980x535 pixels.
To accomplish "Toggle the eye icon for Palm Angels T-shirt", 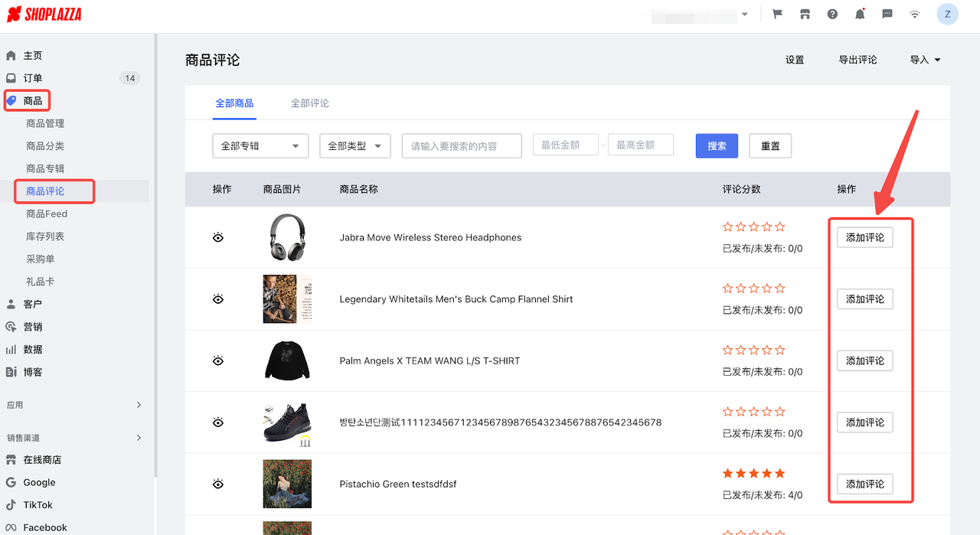I will pos(218,360).
